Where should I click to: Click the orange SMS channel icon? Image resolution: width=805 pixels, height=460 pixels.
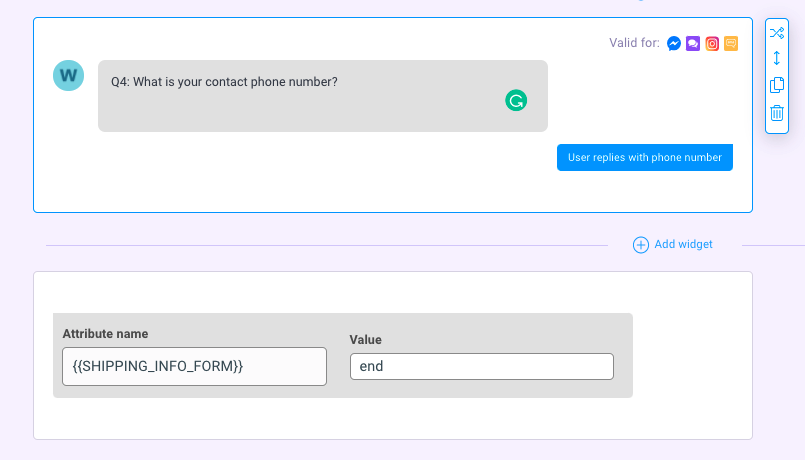[731, 44]
